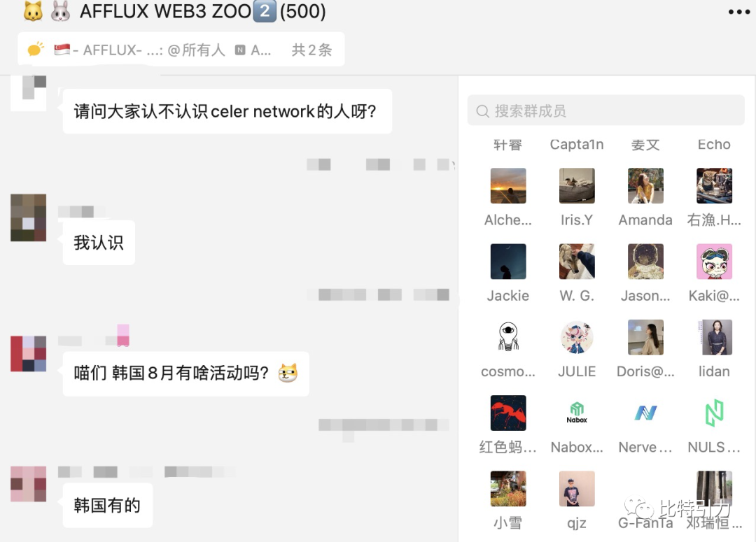Open Iris.Y member avatar
Image resolution: width=756 pixels, height=542 pixels.
tap(577, 185)
